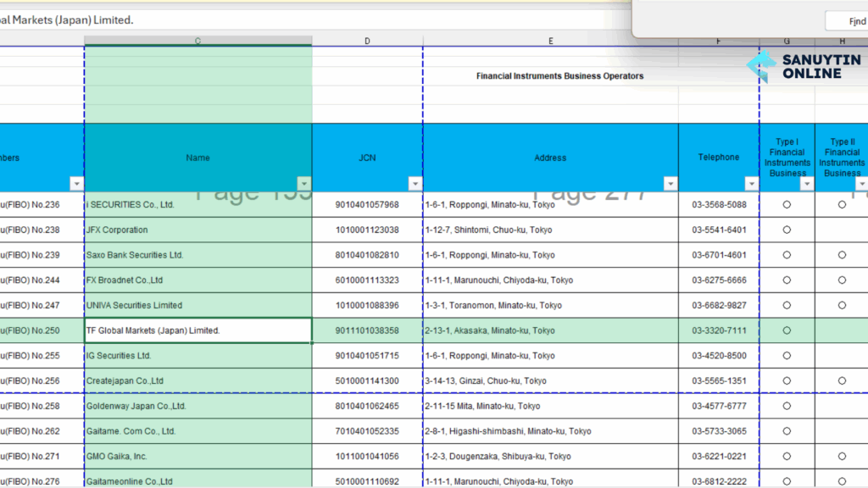Open the Type I Financial Instruments filter dropdown

(x=807, y=184)
